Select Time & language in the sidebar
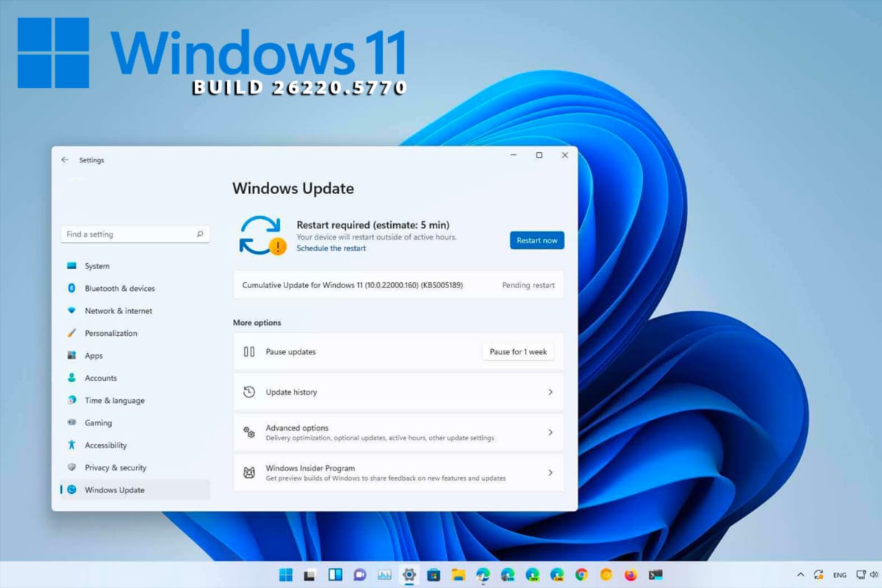Viewport: 882px width, 588px height. tap(135, 401)
